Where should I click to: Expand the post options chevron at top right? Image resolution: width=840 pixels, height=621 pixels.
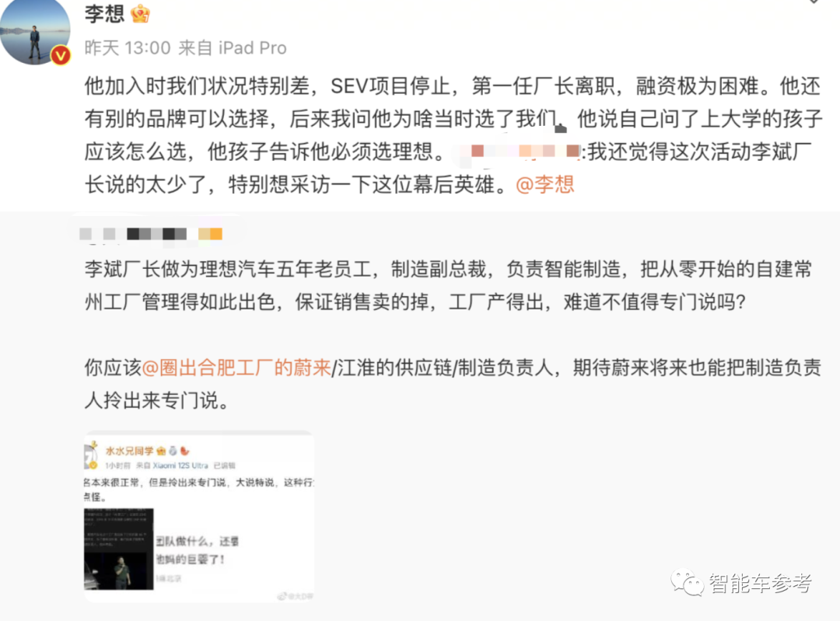pyautogui.click(x=814, y=2)
